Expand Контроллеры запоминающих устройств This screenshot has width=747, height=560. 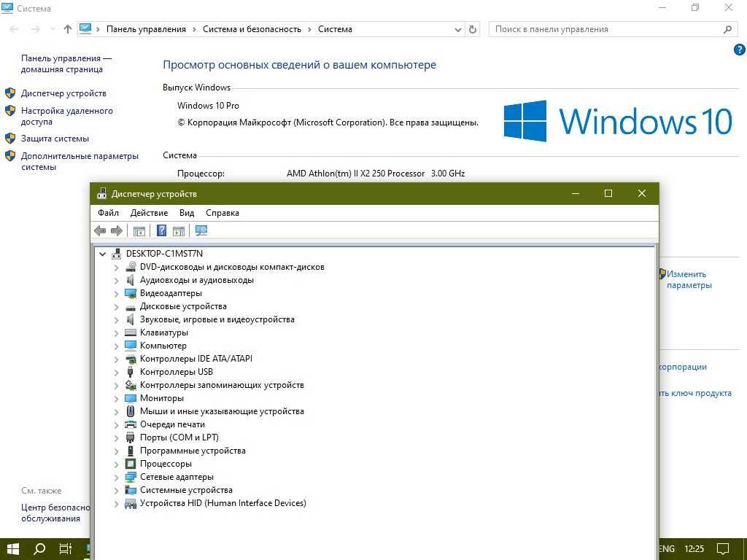coord(116,385)
